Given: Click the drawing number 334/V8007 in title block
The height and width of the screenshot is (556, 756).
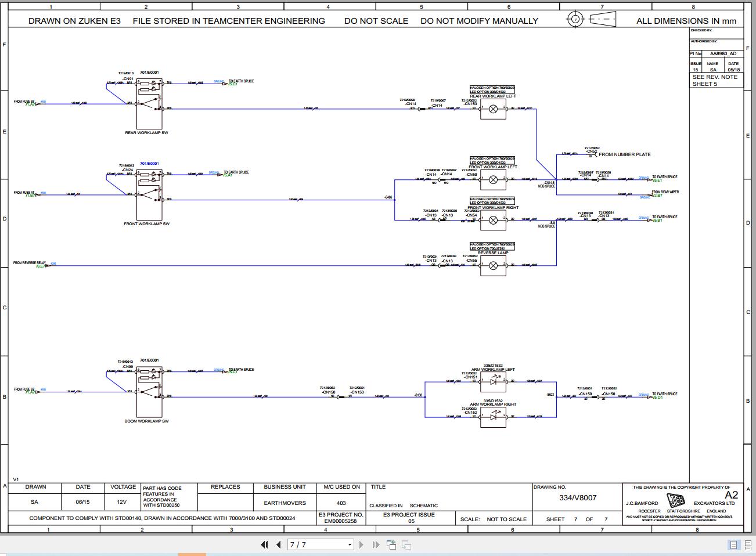Looking at the screenshot, I should pyautogui.click(x=578, y=498).
